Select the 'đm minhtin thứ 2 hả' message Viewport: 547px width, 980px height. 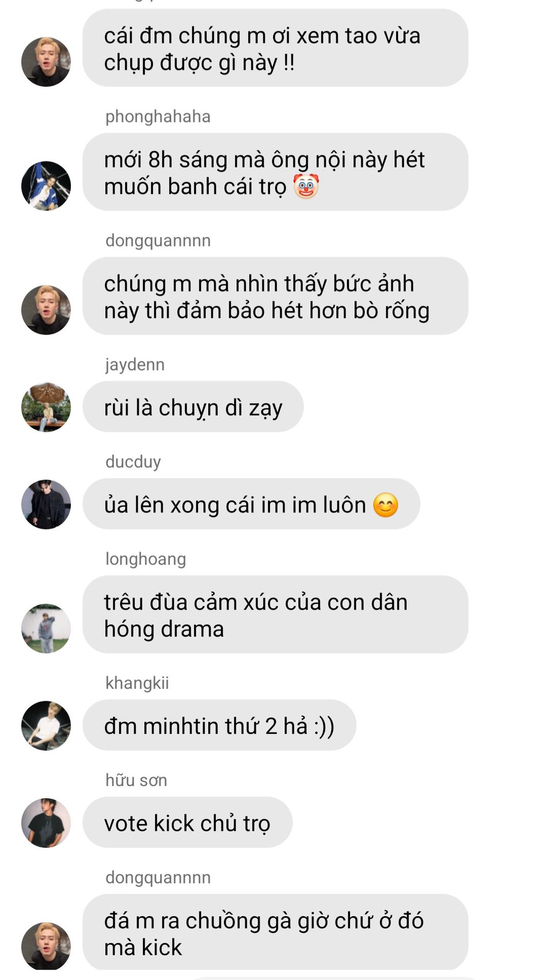[x=219, y=725]
